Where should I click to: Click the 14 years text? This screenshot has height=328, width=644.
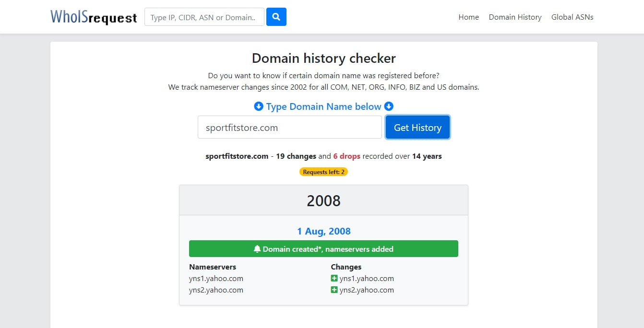click(x=427, y=156)
